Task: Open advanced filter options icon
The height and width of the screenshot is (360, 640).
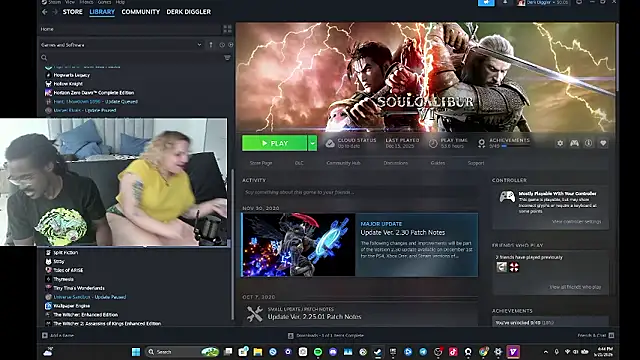Action: [227, 58]
